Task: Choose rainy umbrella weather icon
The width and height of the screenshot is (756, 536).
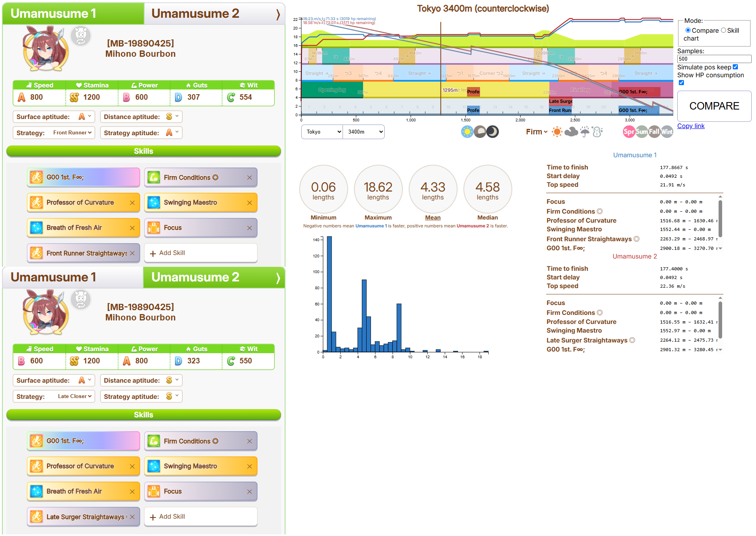Action: tap(585, 132)
